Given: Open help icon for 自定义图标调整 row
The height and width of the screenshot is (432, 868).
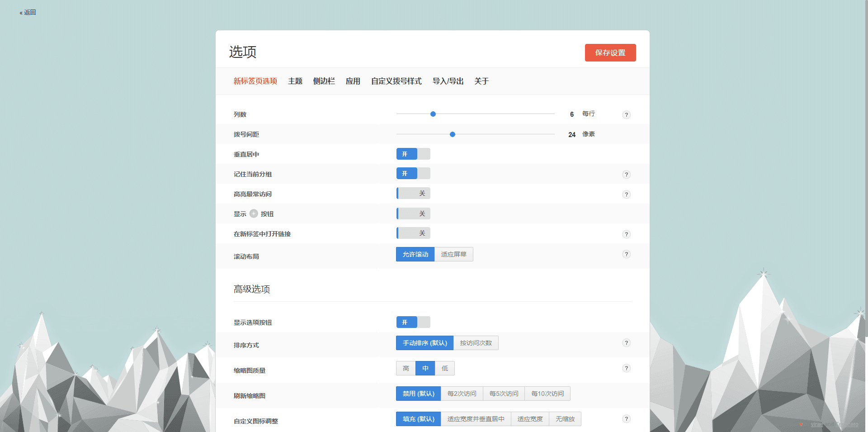Looking at the screenshot, I should tap(626, 419).
